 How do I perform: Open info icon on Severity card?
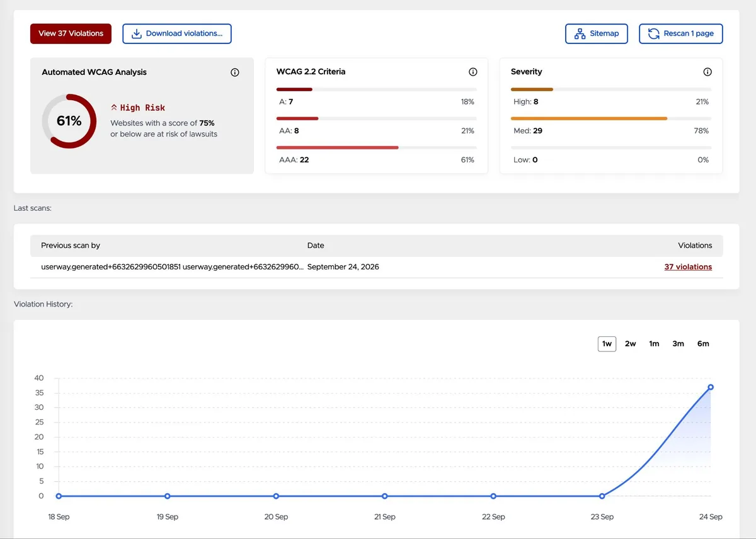tap(707, 72)
